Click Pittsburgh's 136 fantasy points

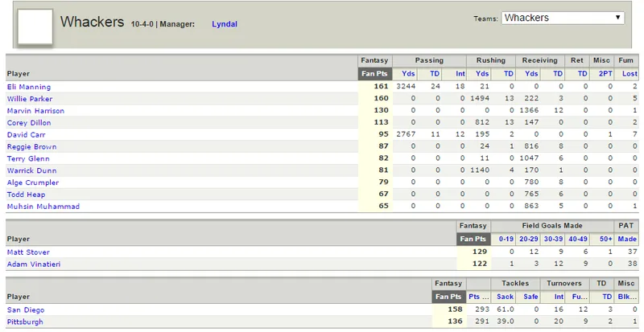click(455, 321)
